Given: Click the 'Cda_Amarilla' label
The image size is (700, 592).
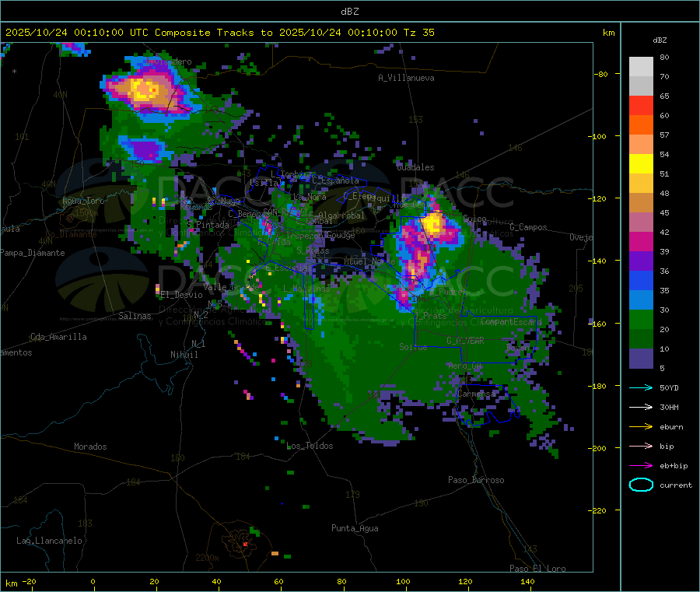Looking at the screenshot, I should pos(58,337).
